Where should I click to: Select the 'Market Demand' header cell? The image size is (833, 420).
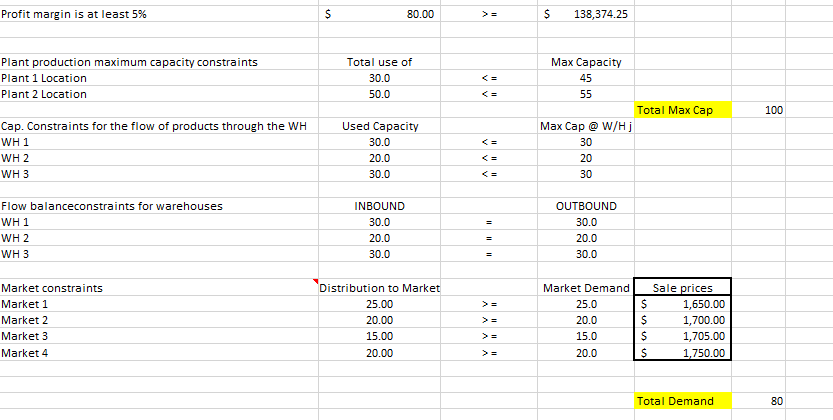586,288
